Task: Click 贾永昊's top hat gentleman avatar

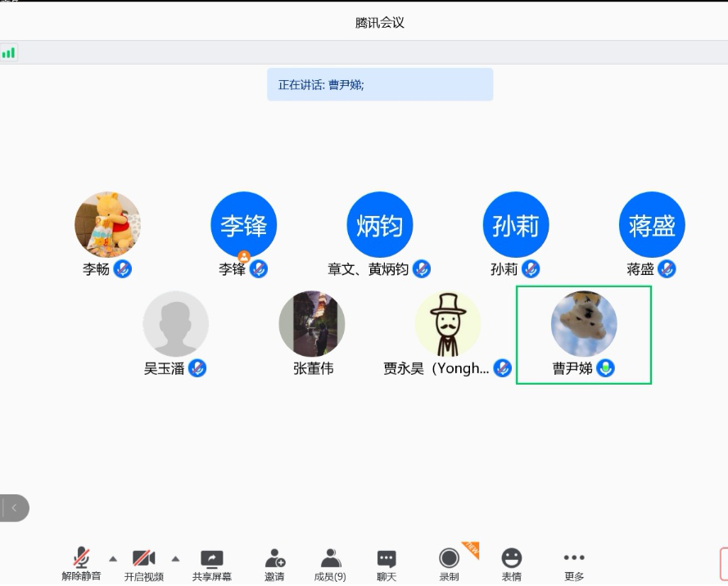Action: (447, 324)
